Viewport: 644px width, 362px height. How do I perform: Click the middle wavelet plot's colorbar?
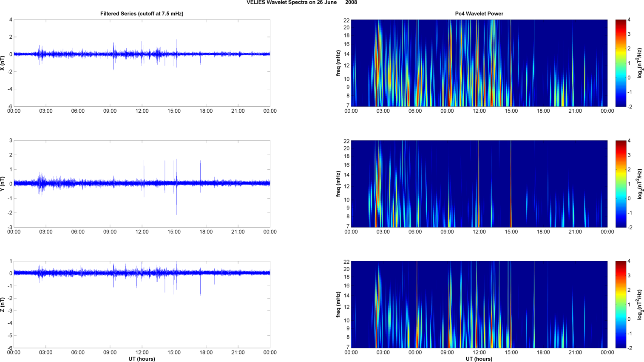pos(621,184)
